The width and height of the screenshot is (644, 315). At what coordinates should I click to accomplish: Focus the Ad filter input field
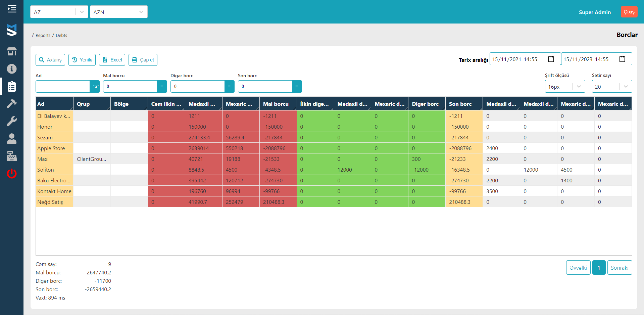[62, 86]
